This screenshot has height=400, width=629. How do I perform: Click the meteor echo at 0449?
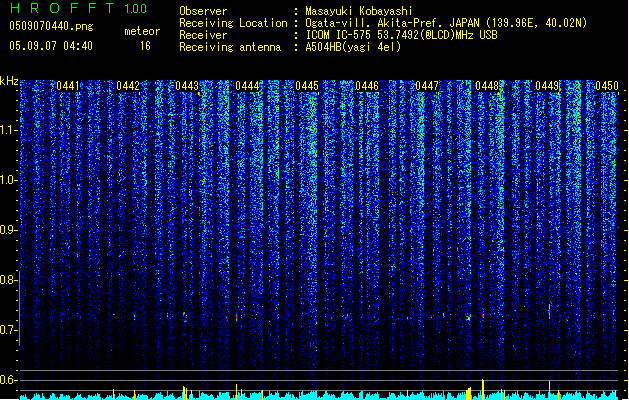click(549, 311)
